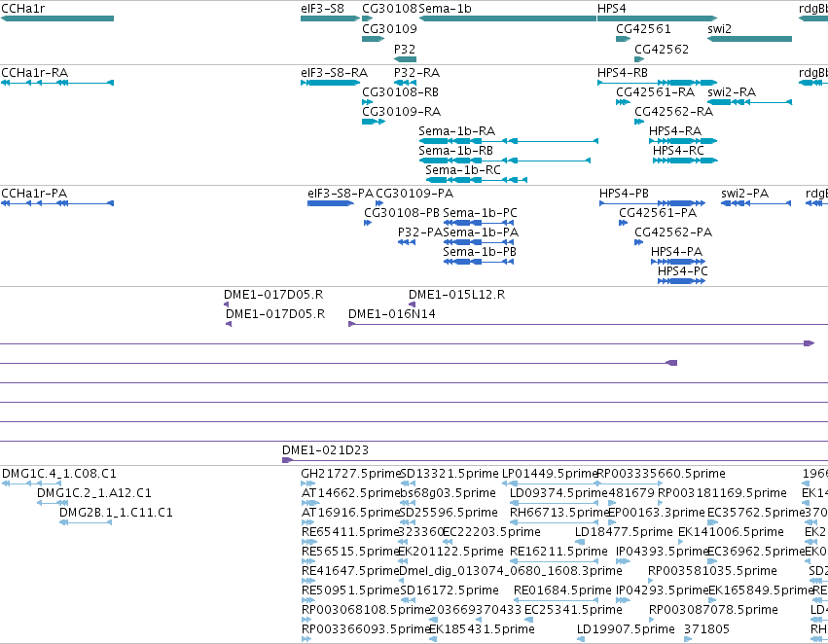Click the CG30109-PA protein label
Viewport: 828px width, 644px height.
[x=414, y=194]
